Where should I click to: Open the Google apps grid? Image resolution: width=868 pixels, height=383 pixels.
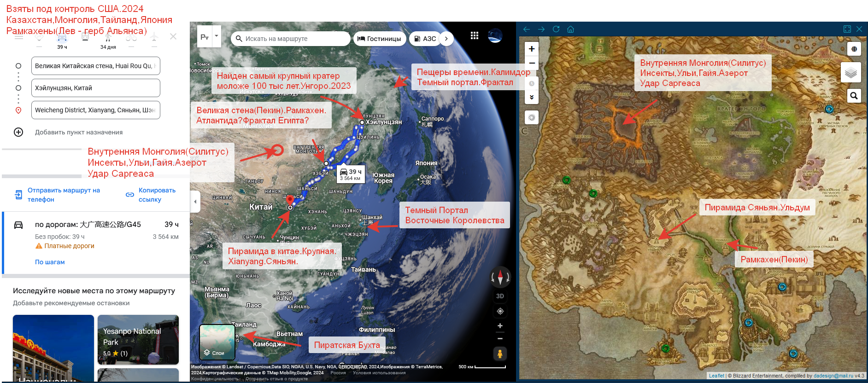(475, 36)
